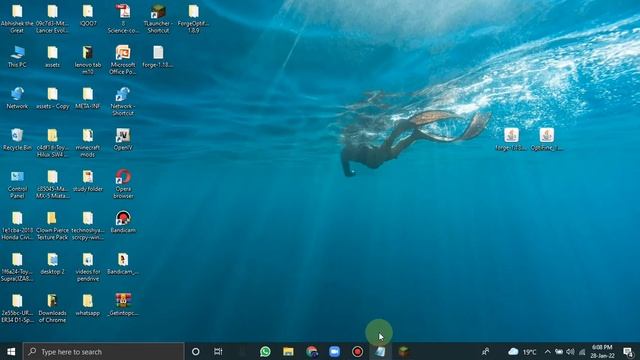Expand the hidden system tray icons chevron

[x=547, y=351]
